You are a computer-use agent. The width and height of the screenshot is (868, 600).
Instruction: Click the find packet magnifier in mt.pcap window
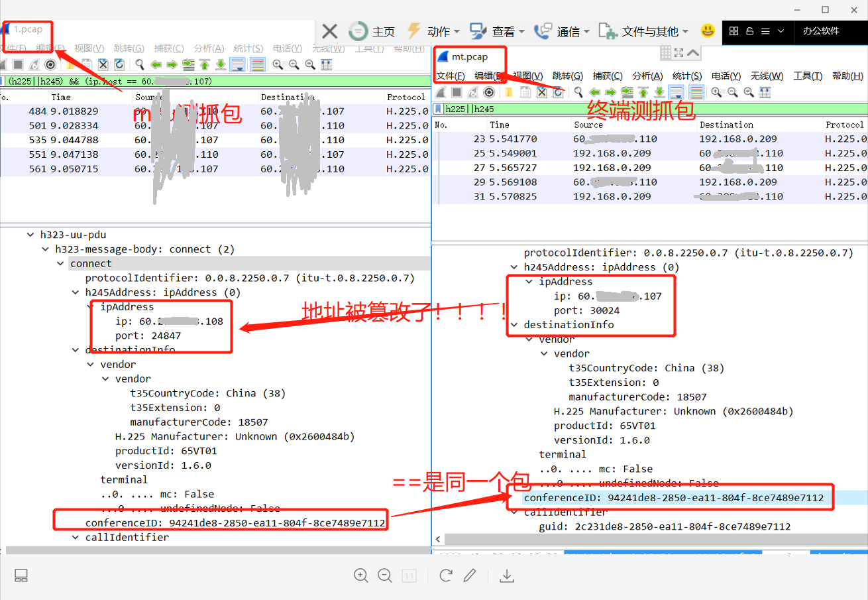pos(578,92)
